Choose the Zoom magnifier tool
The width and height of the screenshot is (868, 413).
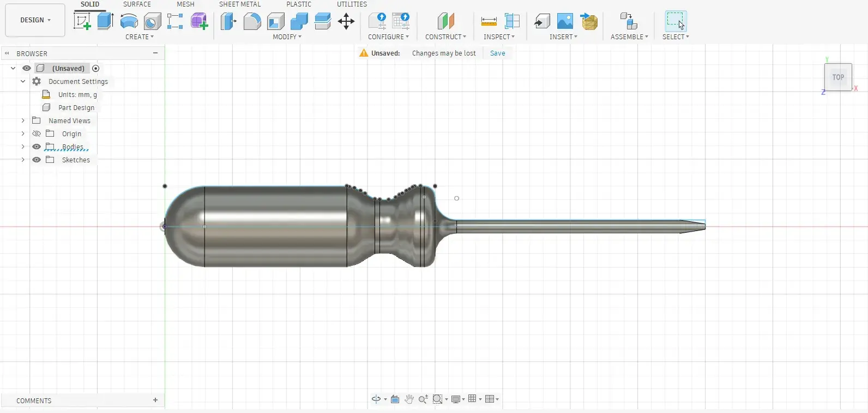[x=423, y=399]
